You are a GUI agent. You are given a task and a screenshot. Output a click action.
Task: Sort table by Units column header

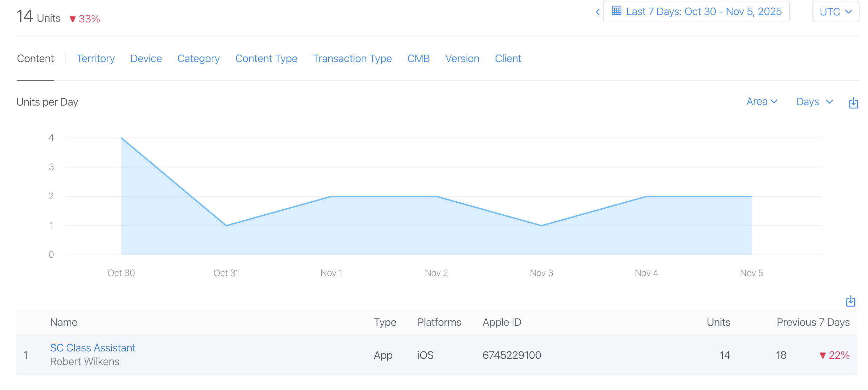click(x=718, y=322)
